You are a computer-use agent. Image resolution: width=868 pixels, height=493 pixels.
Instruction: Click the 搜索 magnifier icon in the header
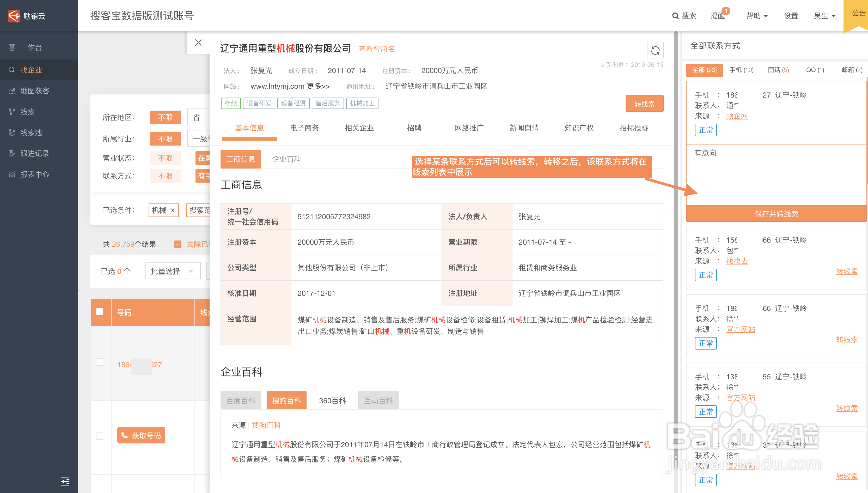coord(675,16)
